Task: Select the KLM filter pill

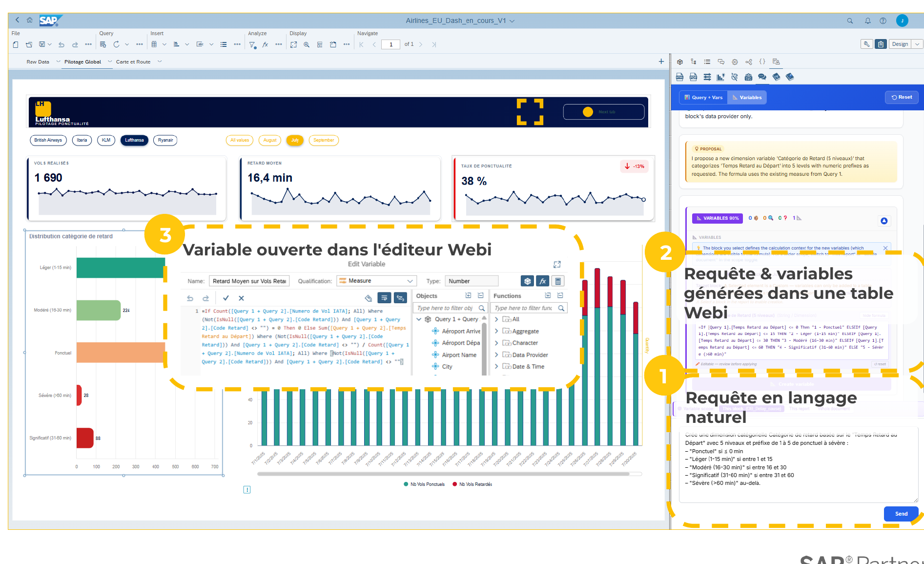Action: [x=106, y=140]
